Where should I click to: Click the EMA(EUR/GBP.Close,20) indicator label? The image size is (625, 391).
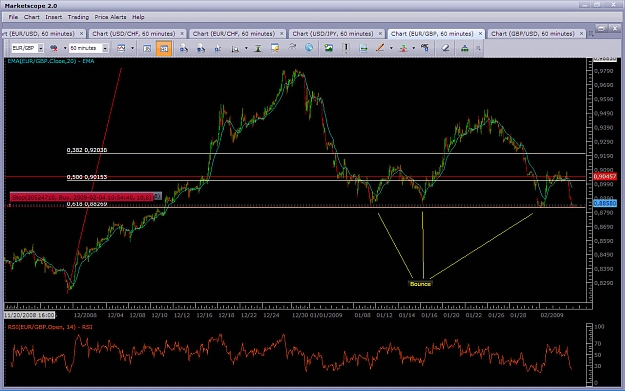point(51,61)
